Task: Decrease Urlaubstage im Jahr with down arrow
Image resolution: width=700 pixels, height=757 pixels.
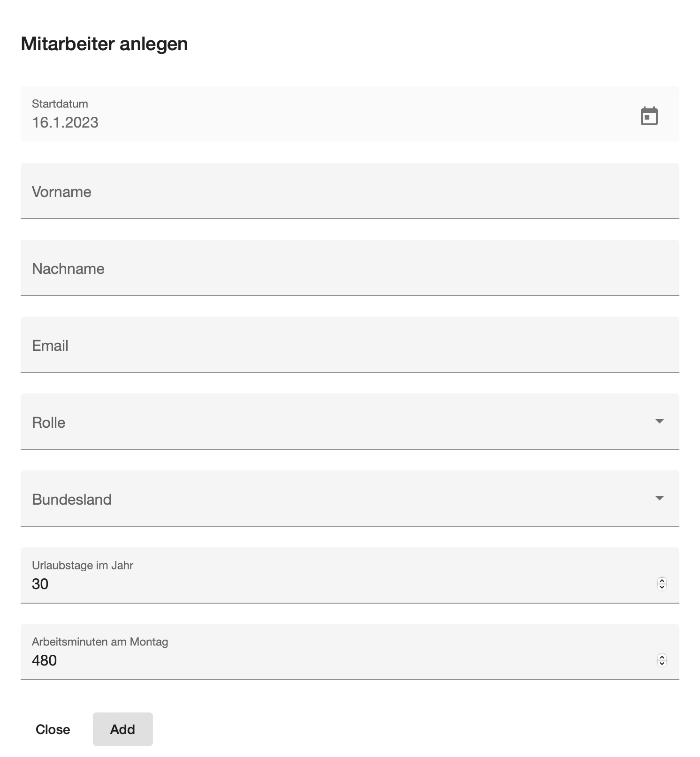Action: click(662, 587)
